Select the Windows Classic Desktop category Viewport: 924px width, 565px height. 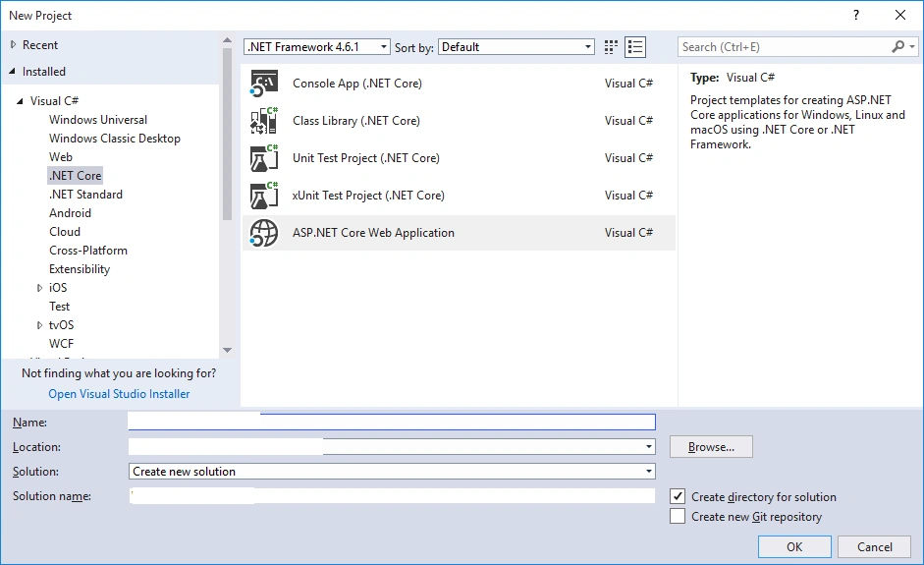tap(115, 138)
